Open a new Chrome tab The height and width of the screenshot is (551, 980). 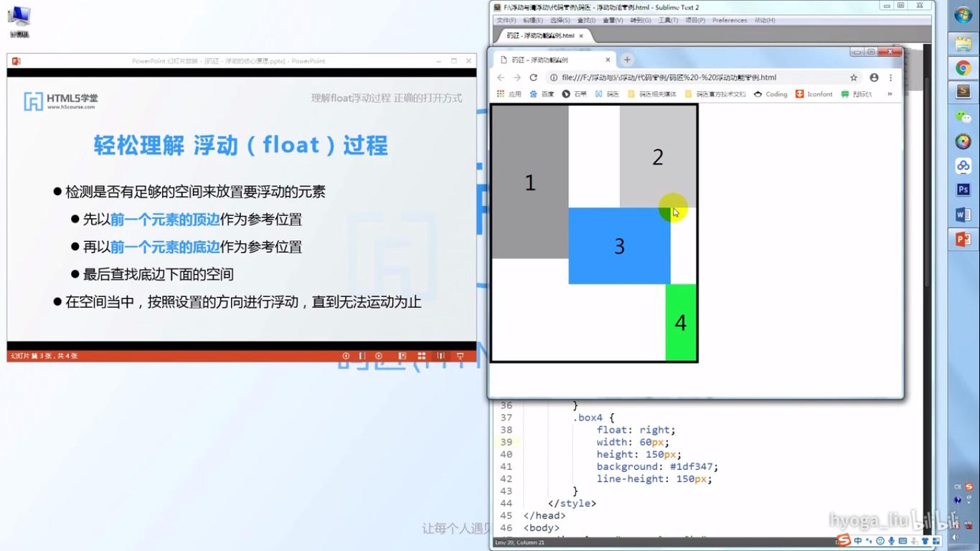coord(627,60)
